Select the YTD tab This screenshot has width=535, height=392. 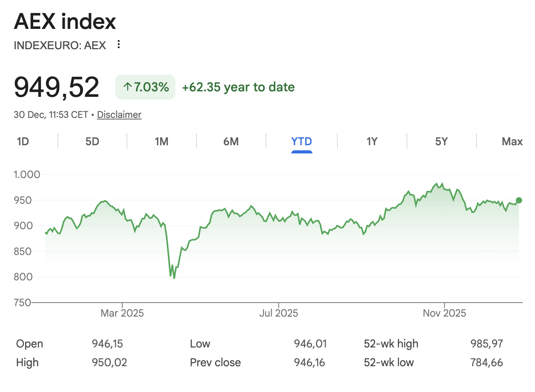pos(301,141)
